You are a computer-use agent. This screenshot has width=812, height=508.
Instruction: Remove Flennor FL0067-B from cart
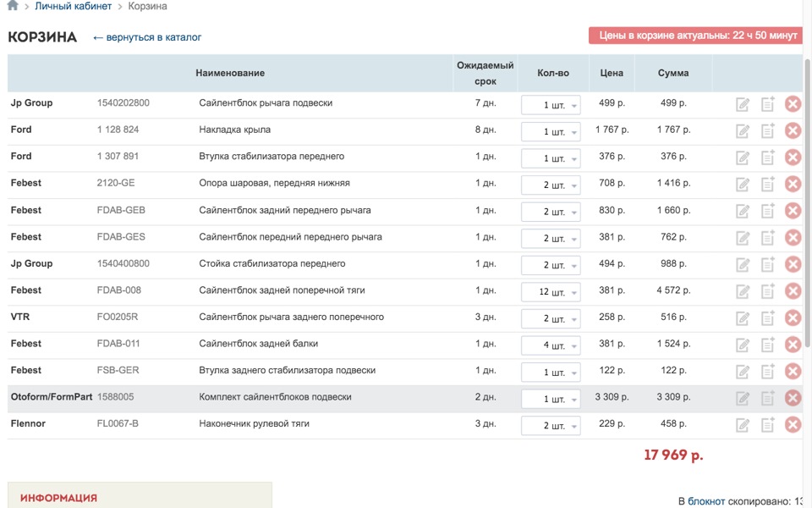pyautogui.click(x=793, y=425)
